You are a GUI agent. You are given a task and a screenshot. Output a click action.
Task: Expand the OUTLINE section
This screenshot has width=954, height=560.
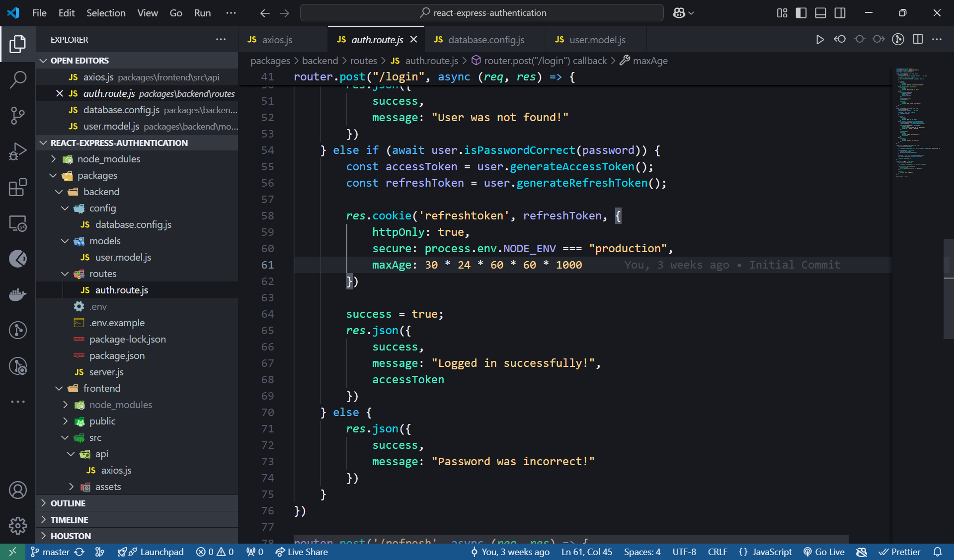pyautogui.click(x=137, y=503)
